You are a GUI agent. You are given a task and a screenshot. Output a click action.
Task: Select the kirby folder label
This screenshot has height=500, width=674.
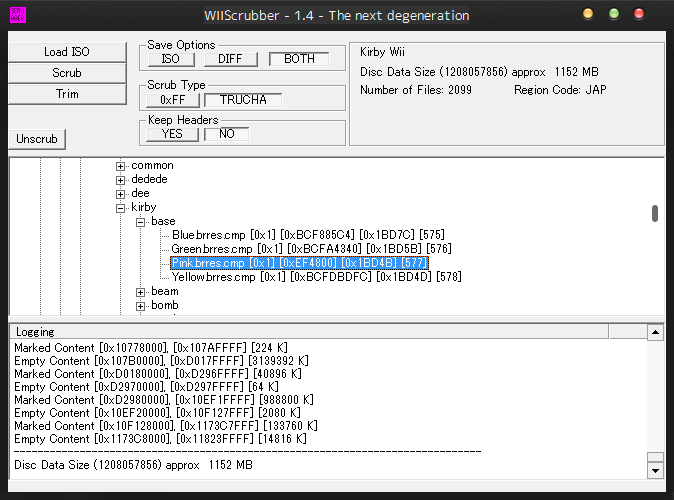pyautogui.click(x=144, y=207)
